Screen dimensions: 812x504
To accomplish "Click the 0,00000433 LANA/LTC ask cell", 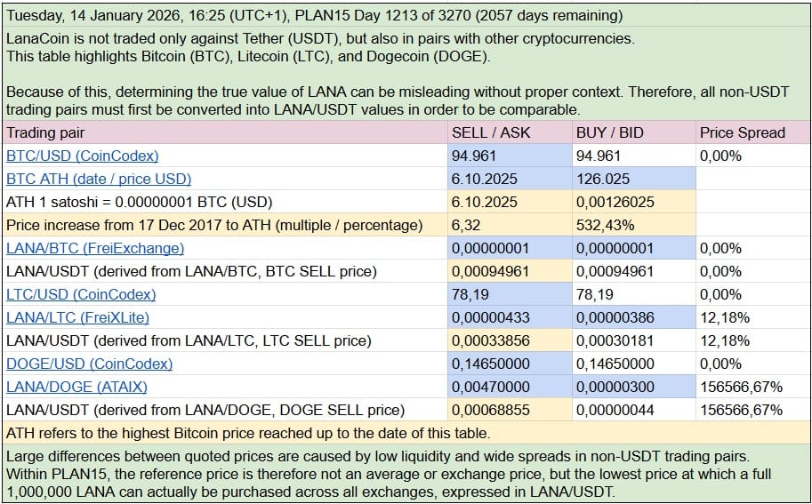I will pos(490,317).
